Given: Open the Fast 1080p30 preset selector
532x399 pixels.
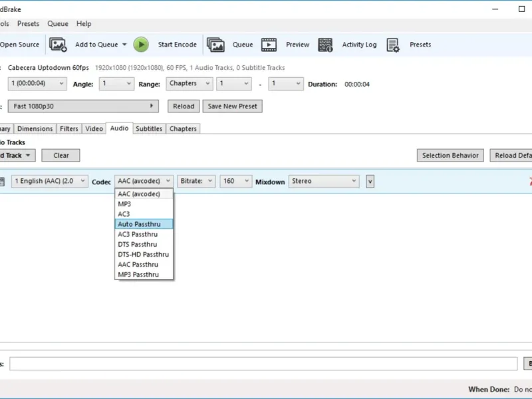Looking at the screenshot, I should point(83,106).
